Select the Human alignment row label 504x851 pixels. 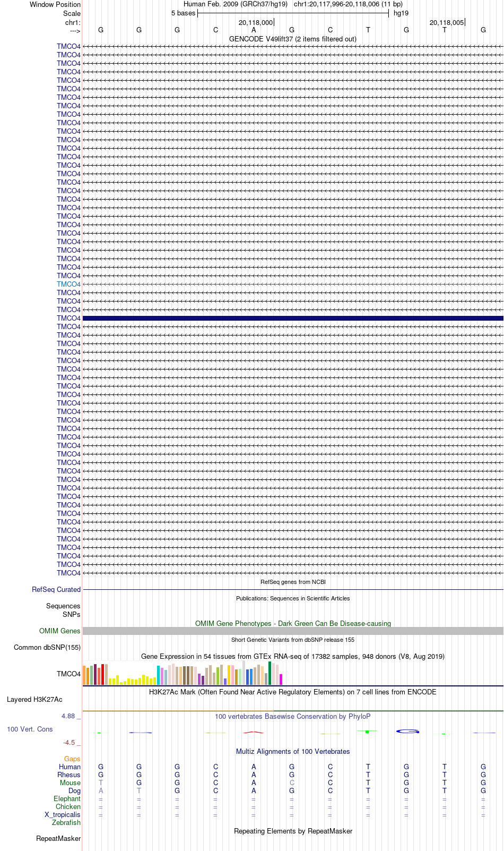pyautogui.click(x=69, y=767)
